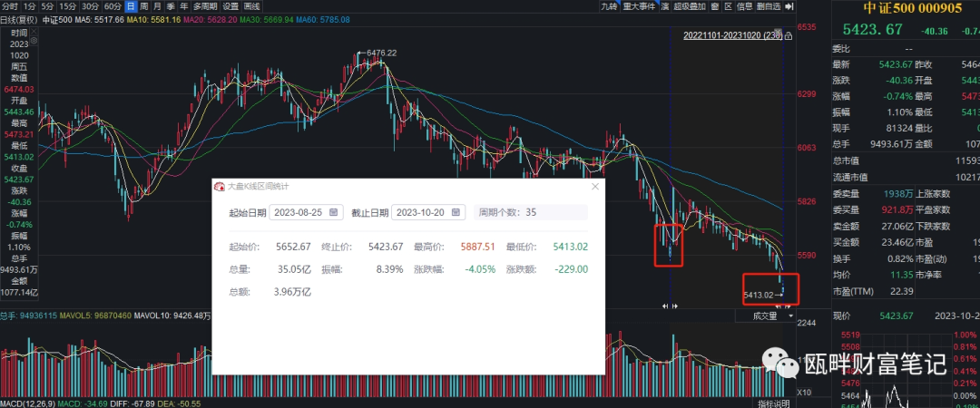The image size is (980, 408).
Task: Click the 6476.22 high price marker
Action: (x=382, y=53)
